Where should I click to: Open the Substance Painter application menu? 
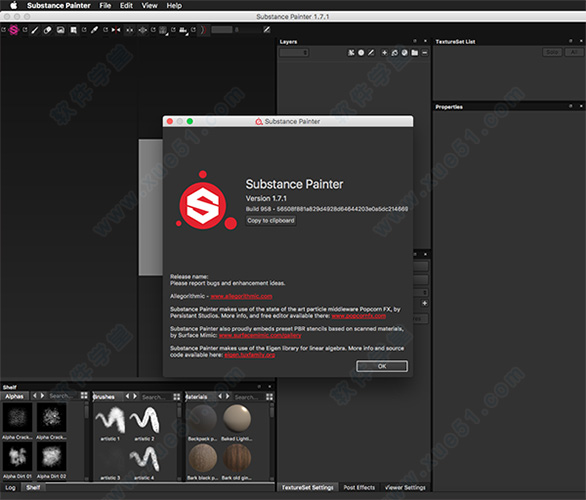click(x=59, y=5)
